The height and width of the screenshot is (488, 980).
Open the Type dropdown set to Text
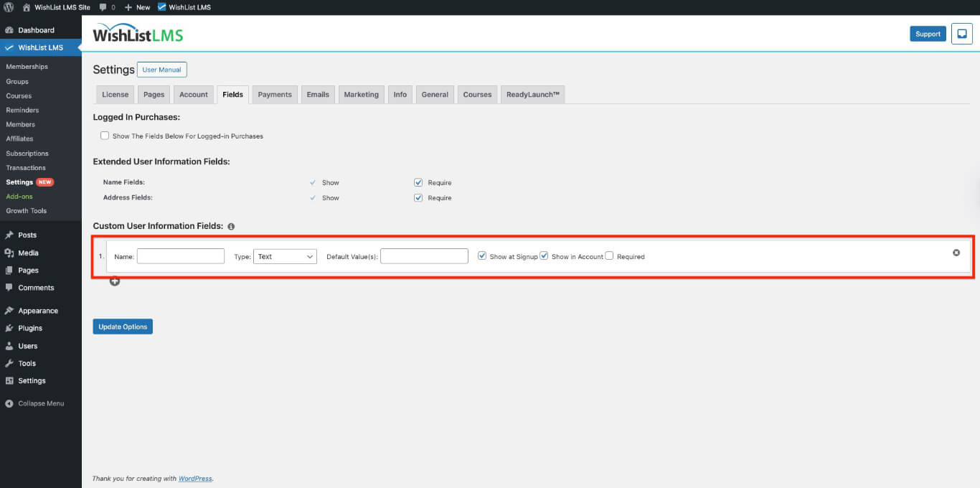tap(285, 256)
